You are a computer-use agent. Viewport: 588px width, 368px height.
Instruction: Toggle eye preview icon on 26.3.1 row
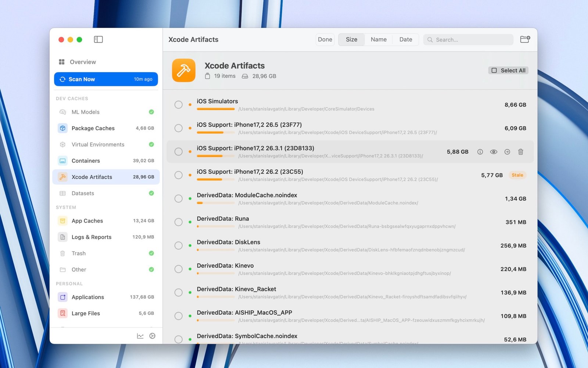pyautogui.click(x=494, y=152)
